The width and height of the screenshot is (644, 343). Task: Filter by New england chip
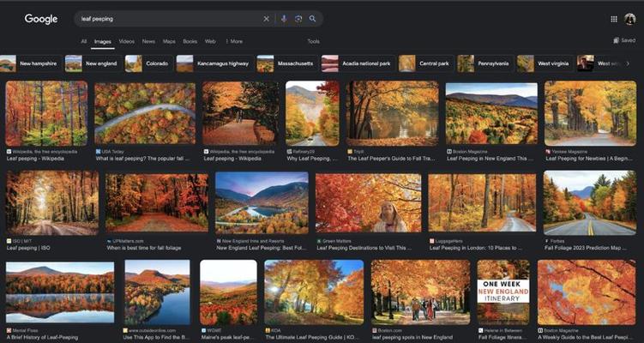(93, 63)
